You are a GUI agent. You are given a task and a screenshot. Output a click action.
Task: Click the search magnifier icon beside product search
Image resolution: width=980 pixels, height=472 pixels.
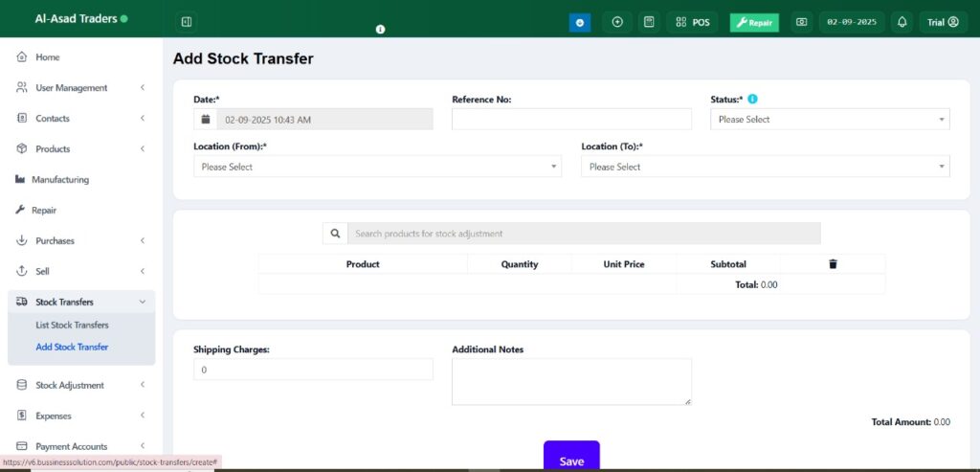335,234
